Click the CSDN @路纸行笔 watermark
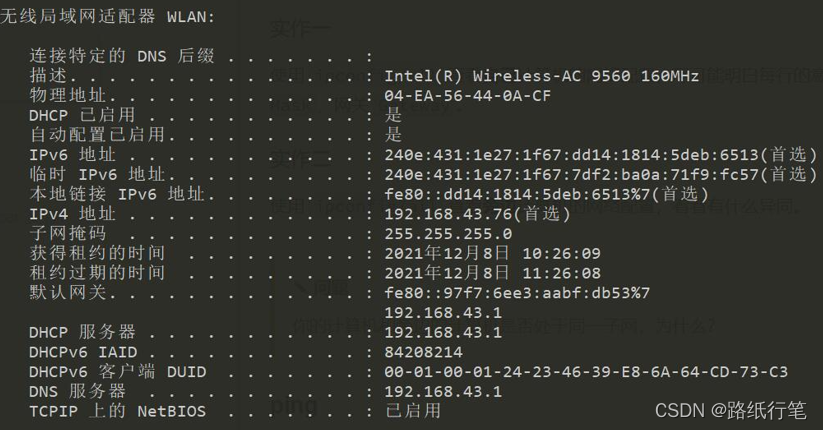 click(729, 410)
